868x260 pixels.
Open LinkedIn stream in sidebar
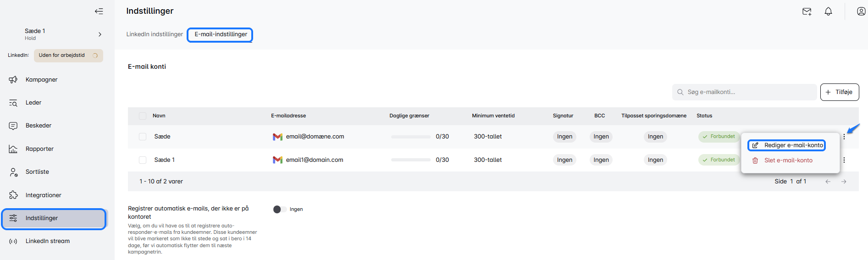(47, 241)
